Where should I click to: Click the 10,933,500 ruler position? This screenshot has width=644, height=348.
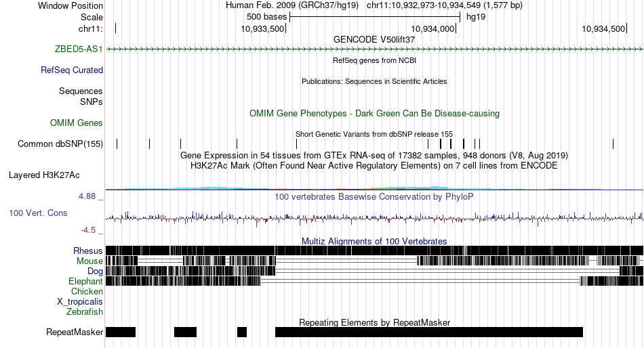pyautogui.click(x=263, y=28)
